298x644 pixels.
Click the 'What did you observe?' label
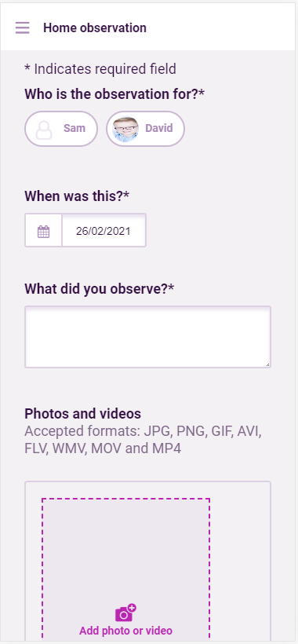tap(99, 288)
